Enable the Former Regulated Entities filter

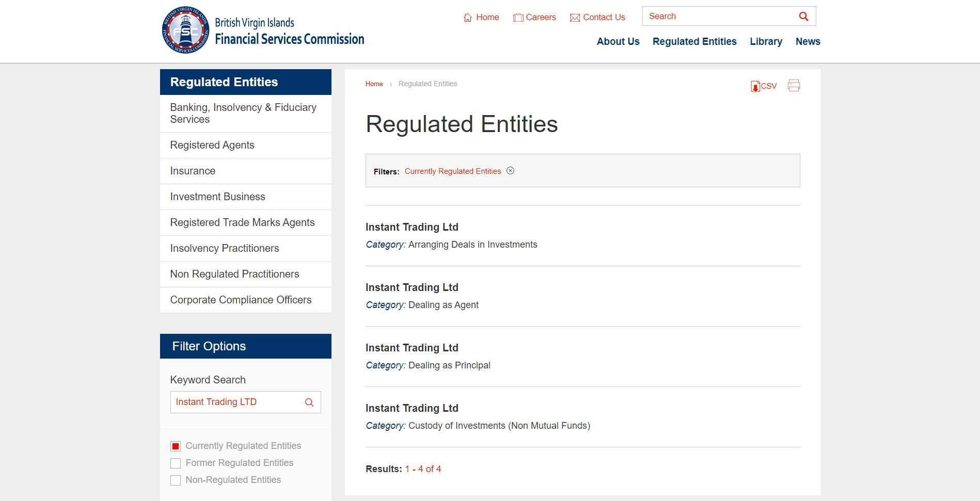[176, 463]
